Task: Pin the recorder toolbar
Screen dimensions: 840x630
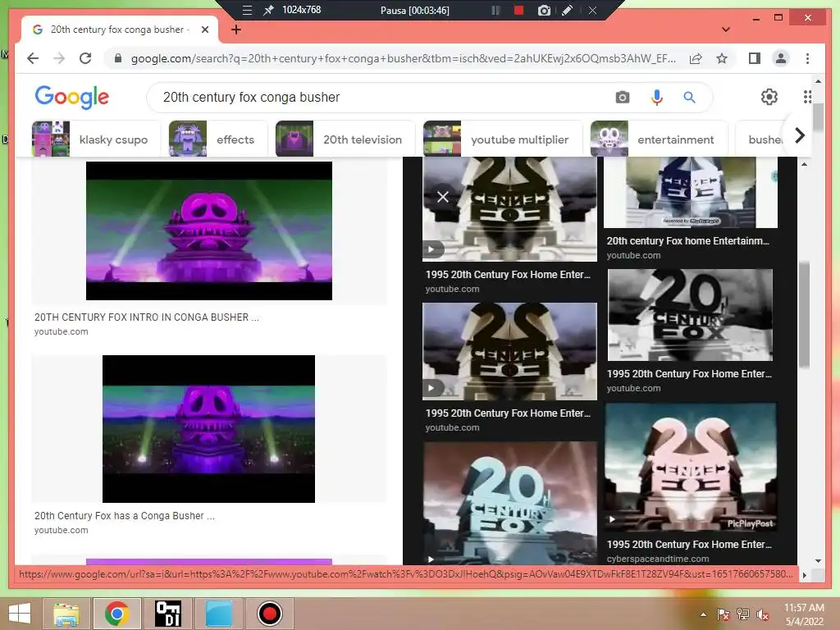Action: coord(268,10)
